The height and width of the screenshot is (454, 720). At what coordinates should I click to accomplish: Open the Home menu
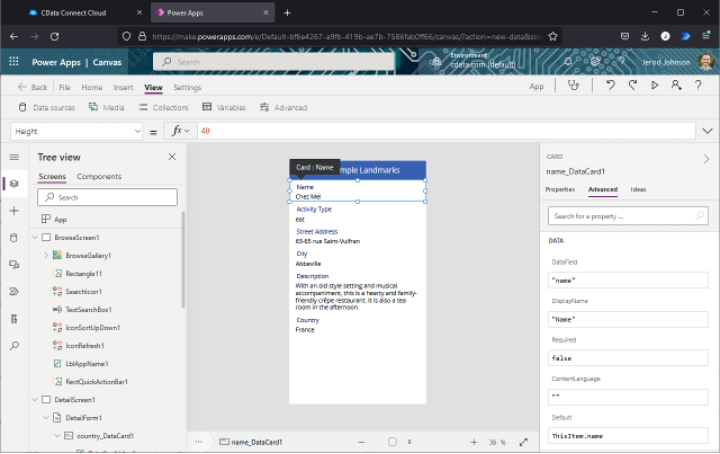[92, 87]
